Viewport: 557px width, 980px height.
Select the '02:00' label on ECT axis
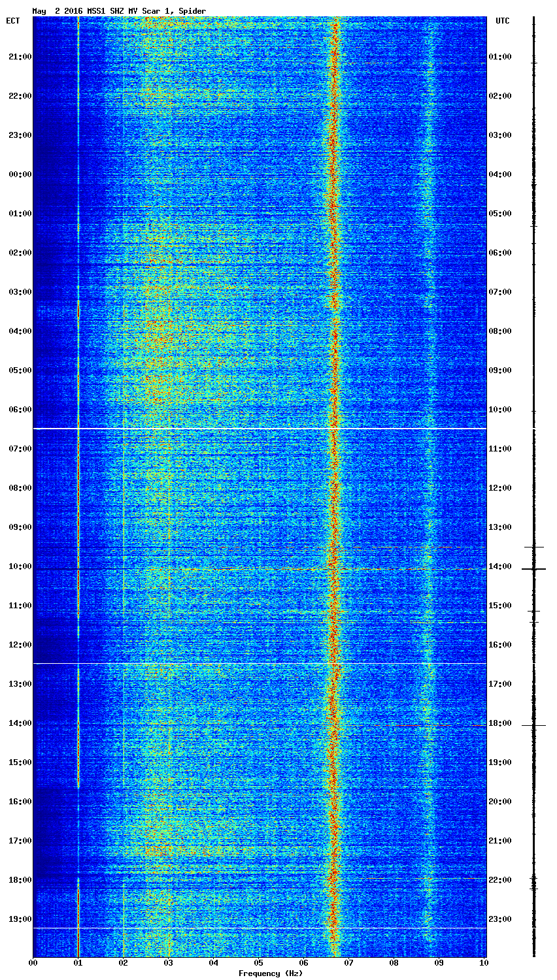pos(20,253)
